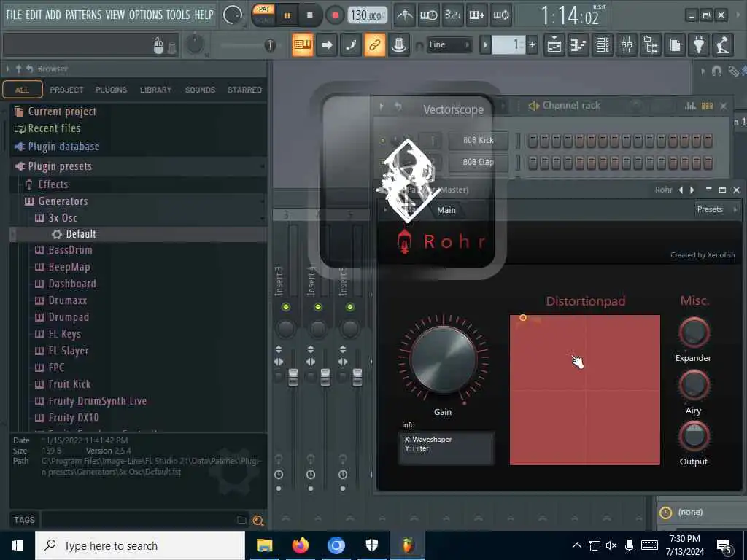Open File Explorer from the taskbar
This screenshot has height=560, width=747.
pos(264,545)
